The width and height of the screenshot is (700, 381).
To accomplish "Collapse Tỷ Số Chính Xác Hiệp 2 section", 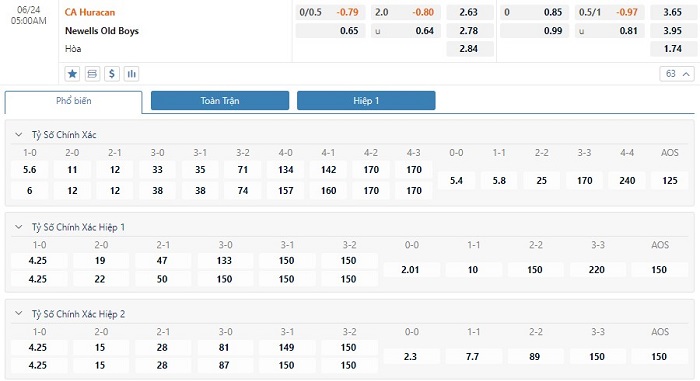I will tap(18, 314).
